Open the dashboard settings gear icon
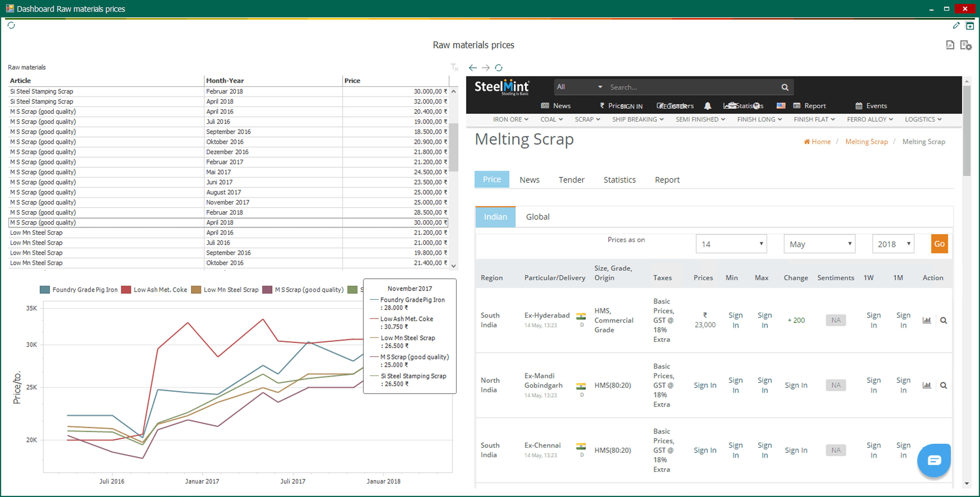Image resolution: width=980 pixels, height=497 pixels. click(965, 45)
